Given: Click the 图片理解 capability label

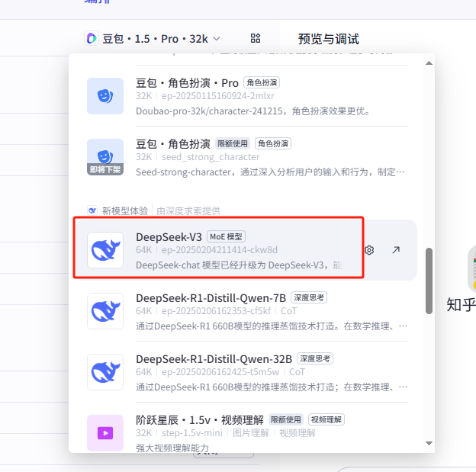Looking at the screenshot, I should point(251,433).
